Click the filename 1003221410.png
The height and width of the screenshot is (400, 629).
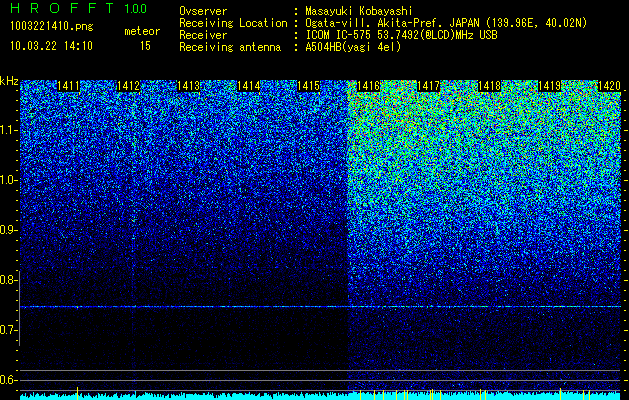point(52,27)
